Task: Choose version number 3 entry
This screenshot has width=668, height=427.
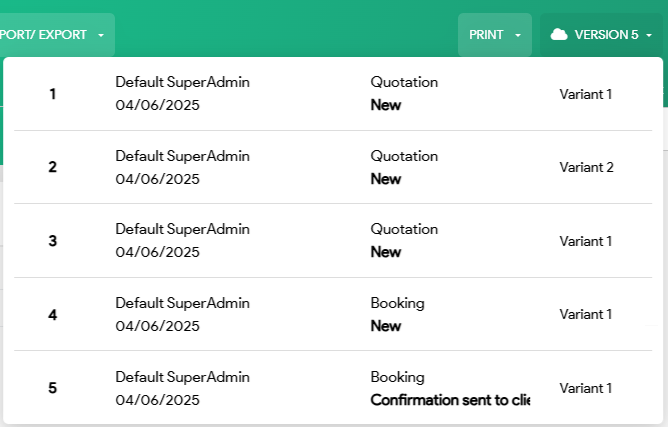Action: point(53,241)
